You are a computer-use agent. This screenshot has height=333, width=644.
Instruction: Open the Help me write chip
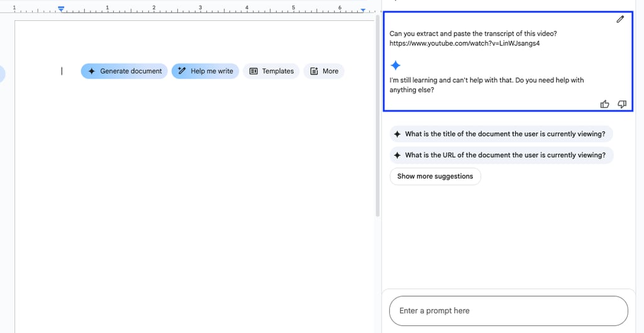[x=205, y=71]
